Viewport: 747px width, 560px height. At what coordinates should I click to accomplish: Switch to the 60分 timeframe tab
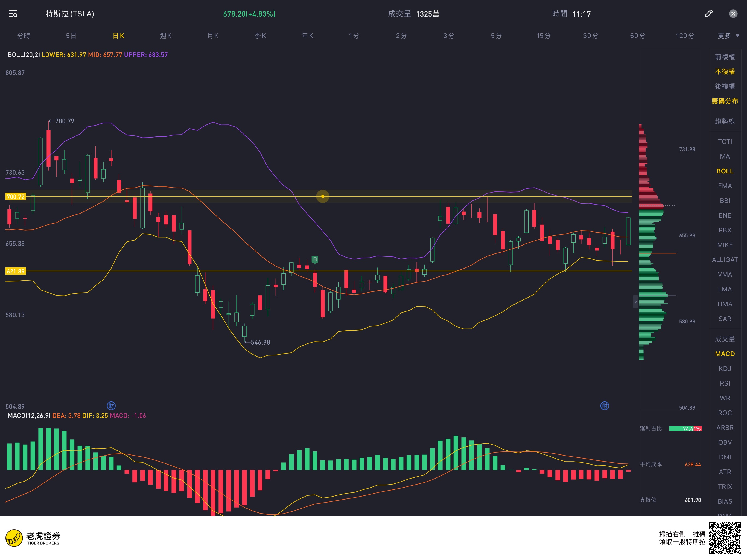pyautogui.click(x=638, y=36)
